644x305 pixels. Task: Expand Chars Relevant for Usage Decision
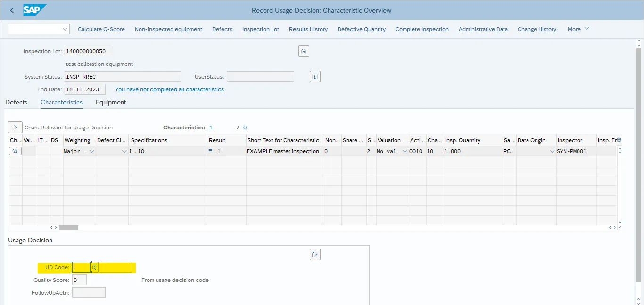(15, 128)
